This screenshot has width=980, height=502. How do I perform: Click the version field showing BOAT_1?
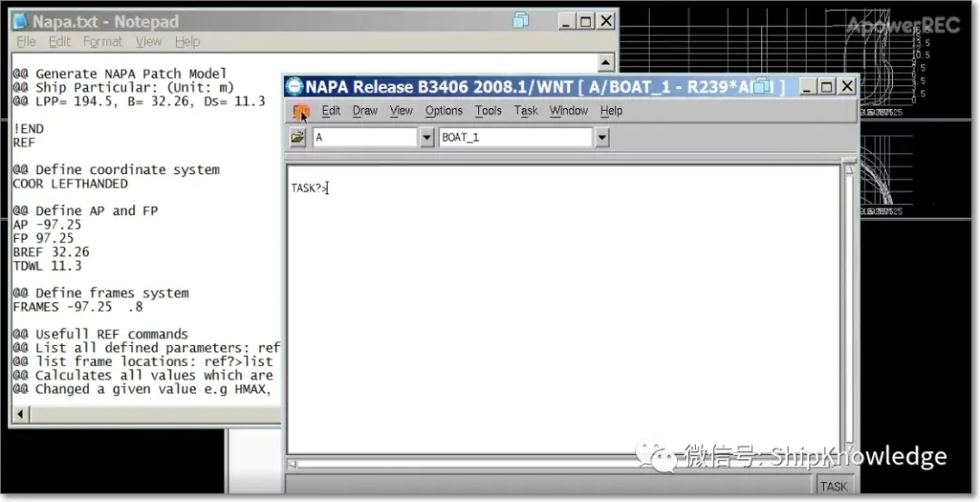[x=515, y=138]
